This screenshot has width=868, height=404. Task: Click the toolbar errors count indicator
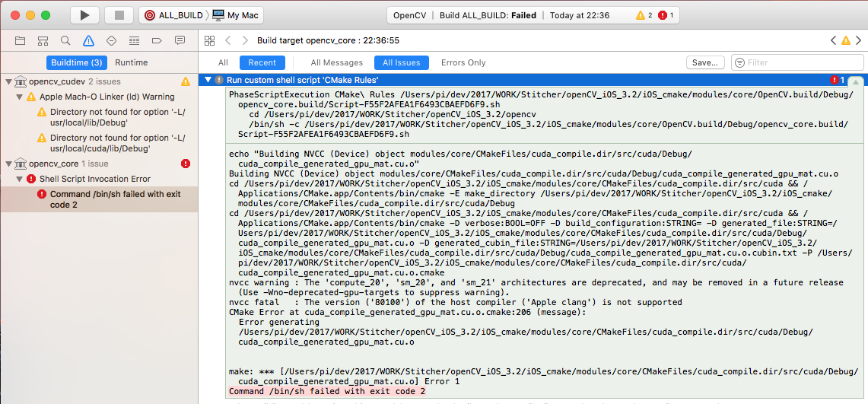coord(666,15)
